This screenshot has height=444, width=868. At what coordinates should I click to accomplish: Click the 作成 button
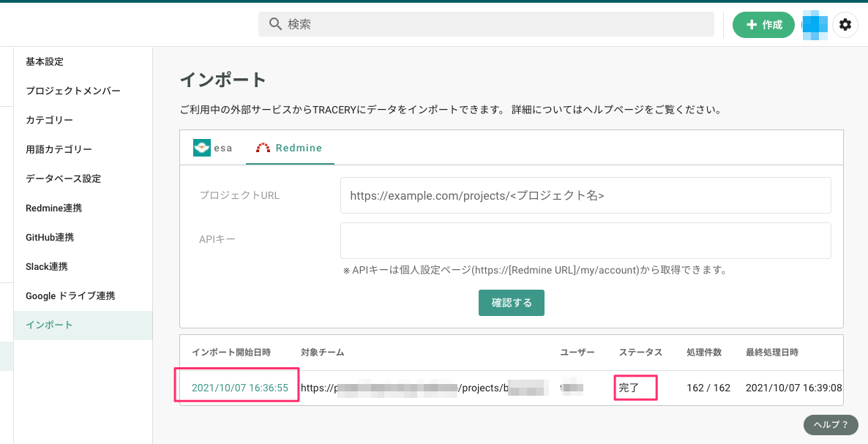[763, 24]
